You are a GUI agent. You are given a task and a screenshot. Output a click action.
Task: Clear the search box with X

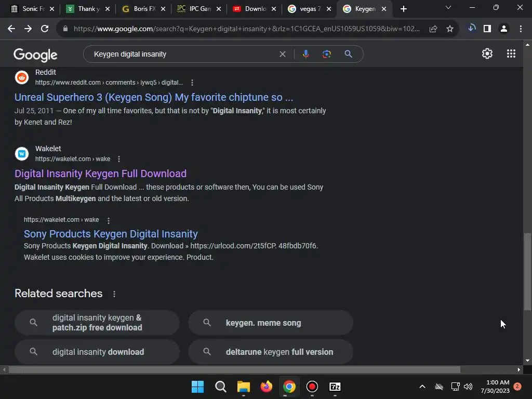(282, 54)
